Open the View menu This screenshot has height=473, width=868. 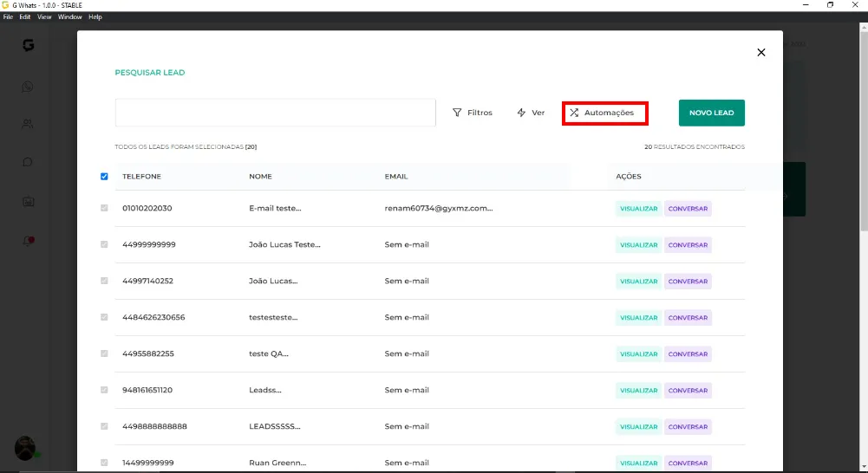point(44,17)
